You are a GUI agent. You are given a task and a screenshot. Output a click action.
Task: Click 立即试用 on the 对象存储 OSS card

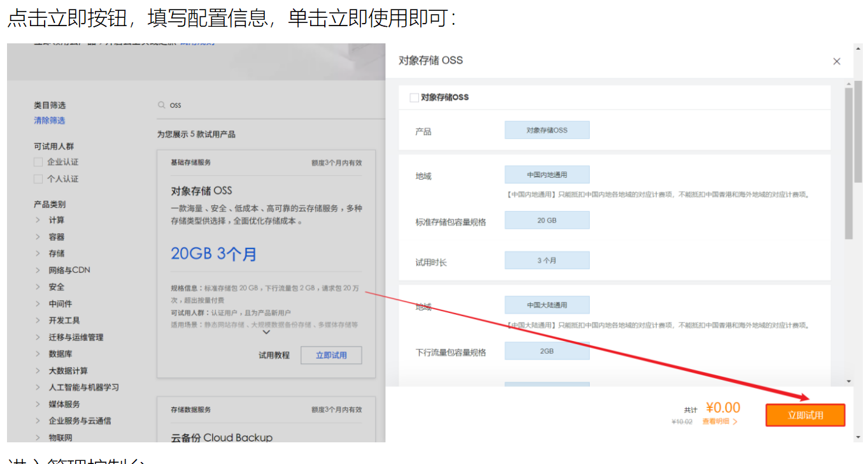[331, 355]
